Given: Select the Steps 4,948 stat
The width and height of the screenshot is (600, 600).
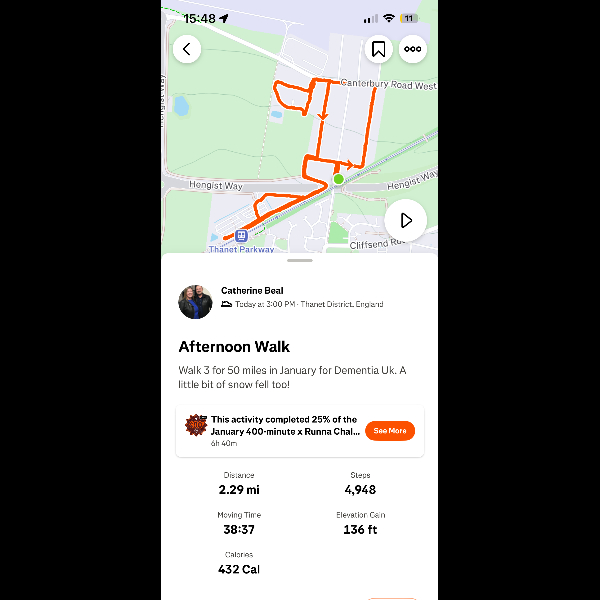Looking at the screenshot, I should pos(360,484).
